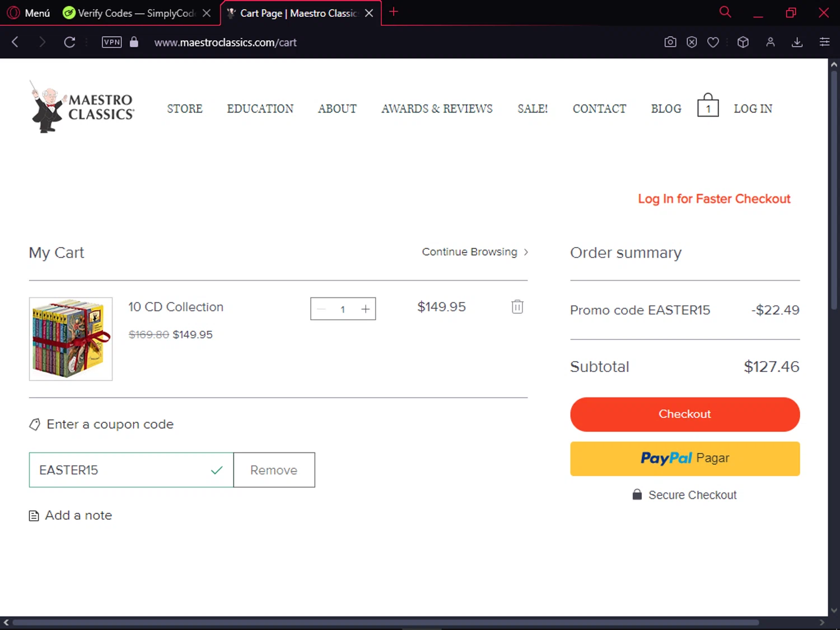Click the scroll right arrow
The height and width of the screenshot is (630, 840).
point(822,622)
